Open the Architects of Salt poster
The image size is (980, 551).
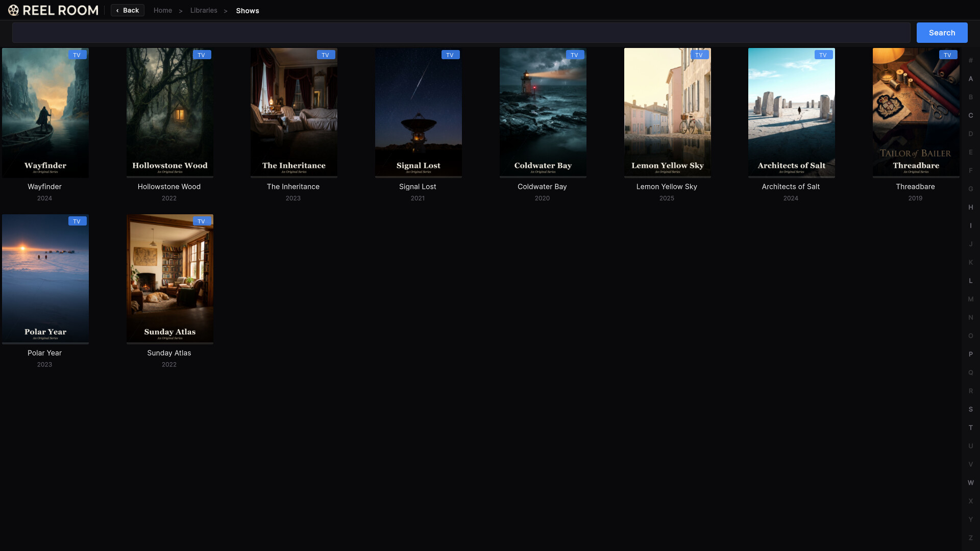pyautogui.click(x=792, y=113)
